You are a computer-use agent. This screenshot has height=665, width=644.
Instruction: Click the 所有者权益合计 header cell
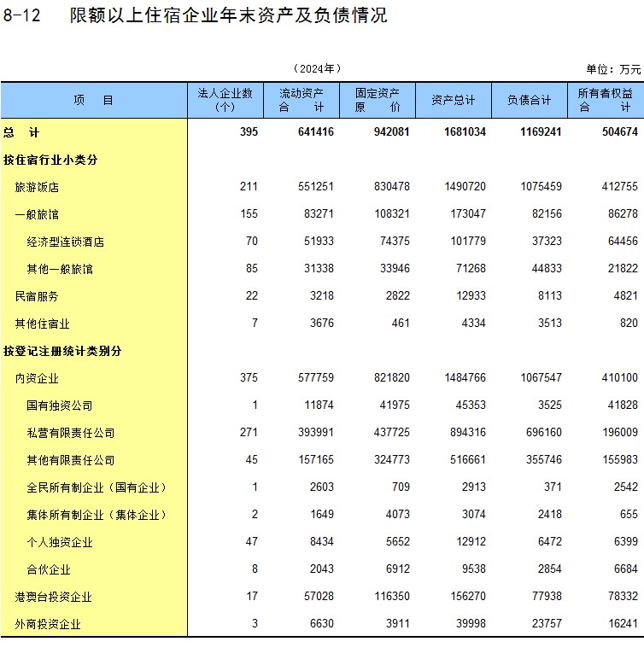pos(605,100)
